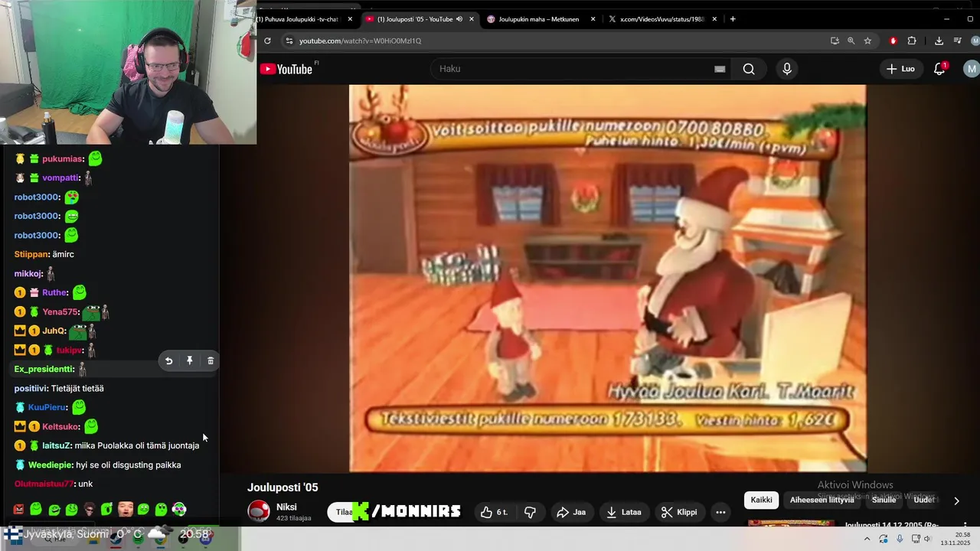The width and height of the screenshot is (980, 551).
Task: Open the Niksi channel avatar
Action: (259, 511)
